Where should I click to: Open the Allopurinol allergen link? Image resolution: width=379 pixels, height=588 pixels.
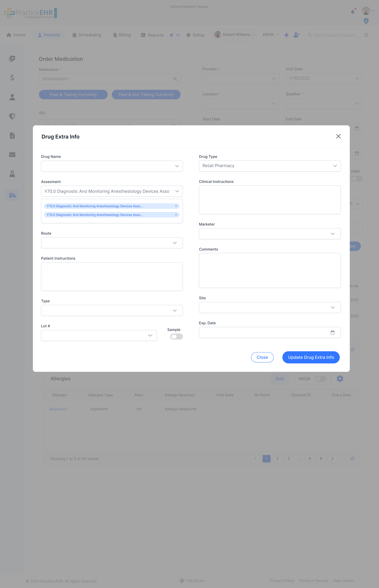[58, 409]
